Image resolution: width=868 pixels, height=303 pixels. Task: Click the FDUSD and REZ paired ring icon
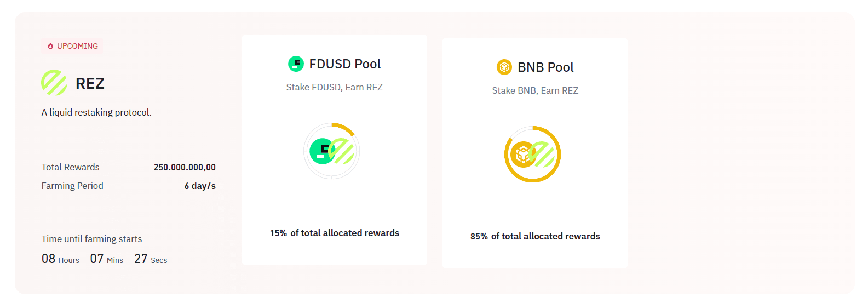[x=331, y=151]
